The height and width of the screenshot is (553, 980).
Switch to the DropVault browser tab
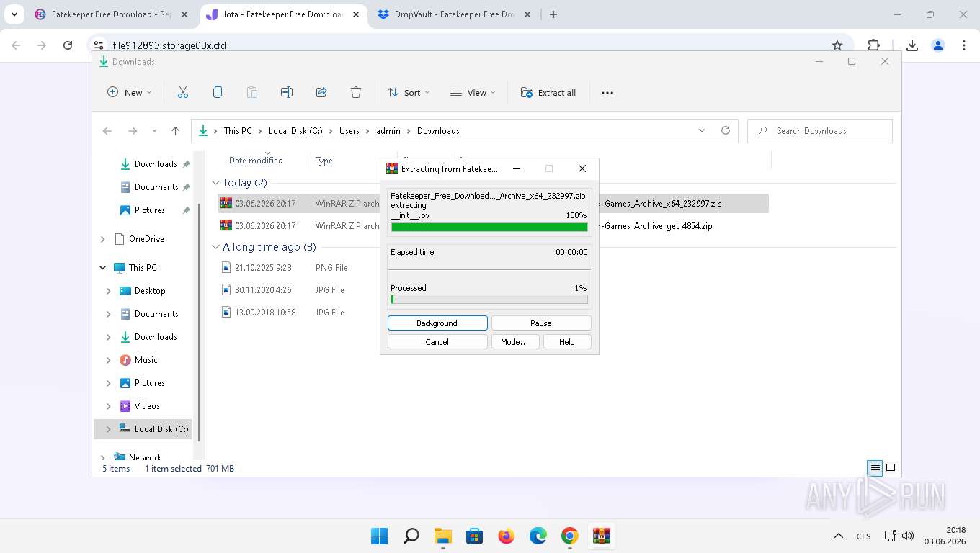(x=455, y=14)
